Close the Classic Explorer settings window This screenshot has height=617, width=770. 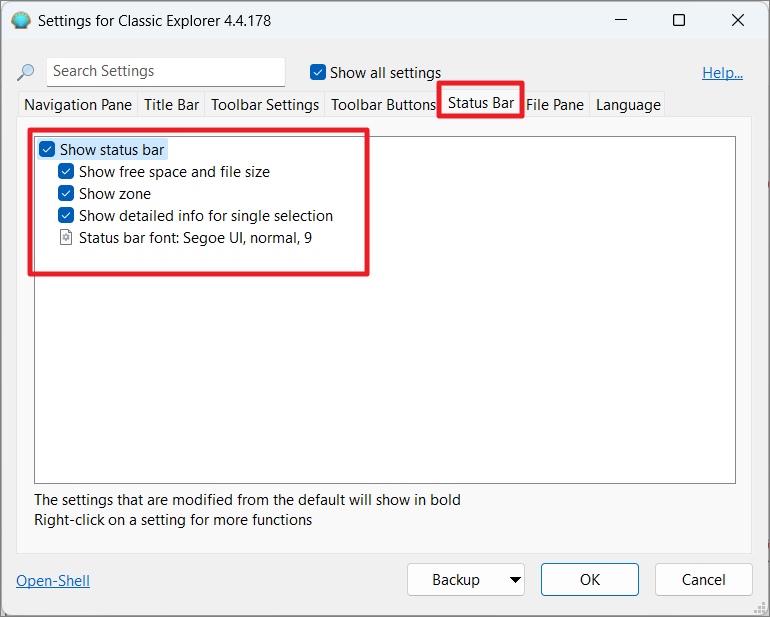click(x=738, y=20)
